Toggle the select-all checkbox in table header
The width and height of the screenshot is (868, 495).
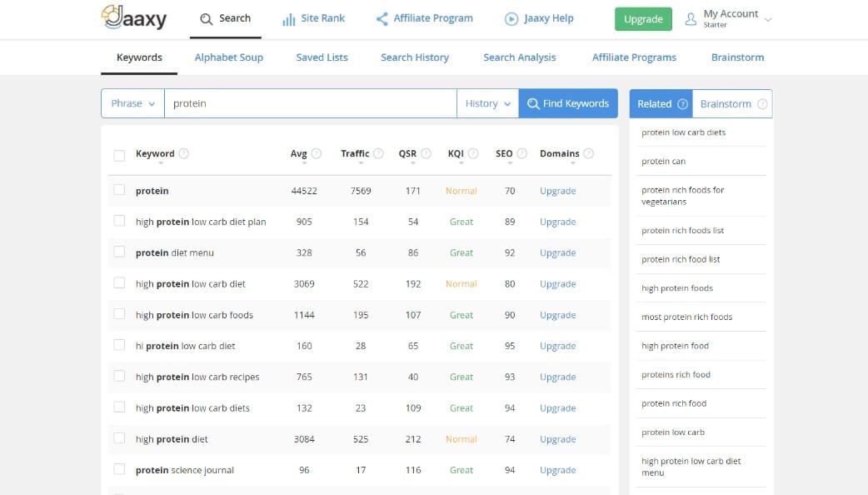119,155
